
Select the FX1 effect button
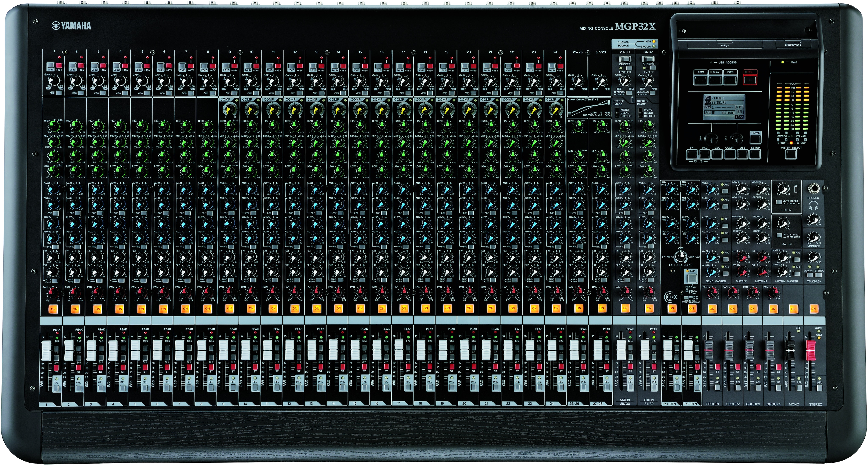692,155
